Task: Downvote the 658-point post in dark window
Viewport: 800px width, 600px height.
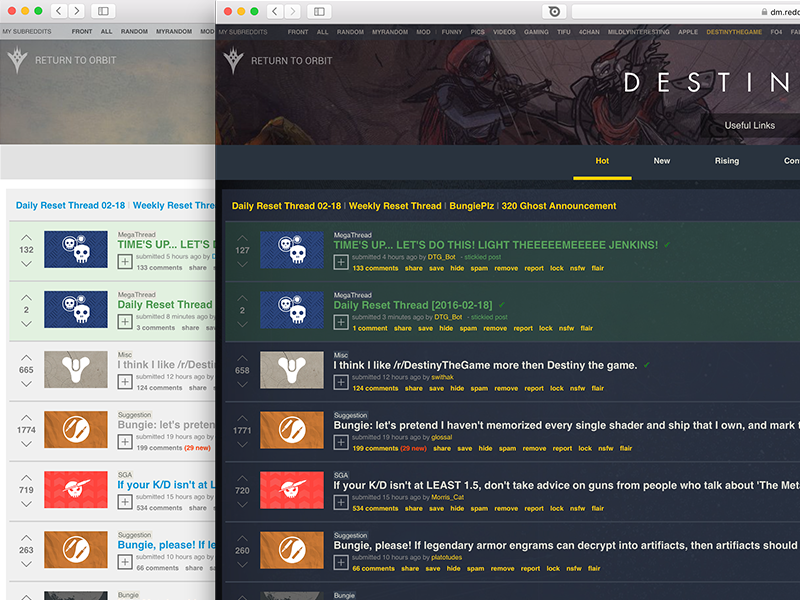Action: 242,384
